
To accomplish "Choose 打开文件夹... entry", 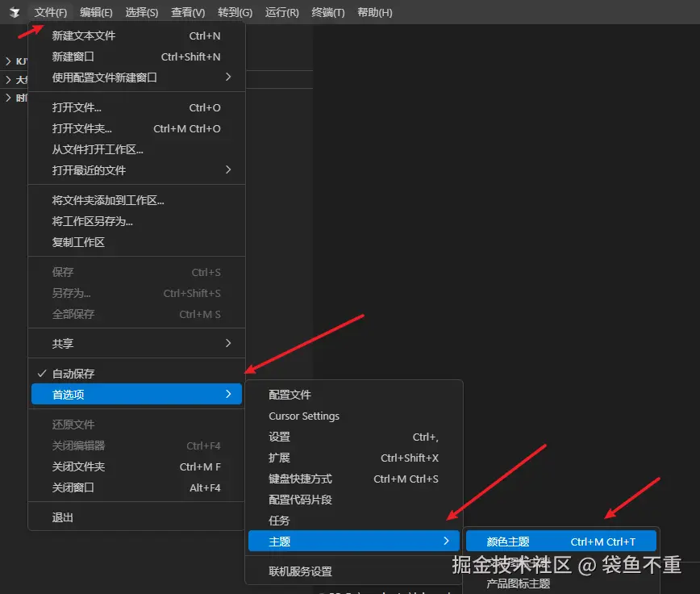I will point(136,128).
